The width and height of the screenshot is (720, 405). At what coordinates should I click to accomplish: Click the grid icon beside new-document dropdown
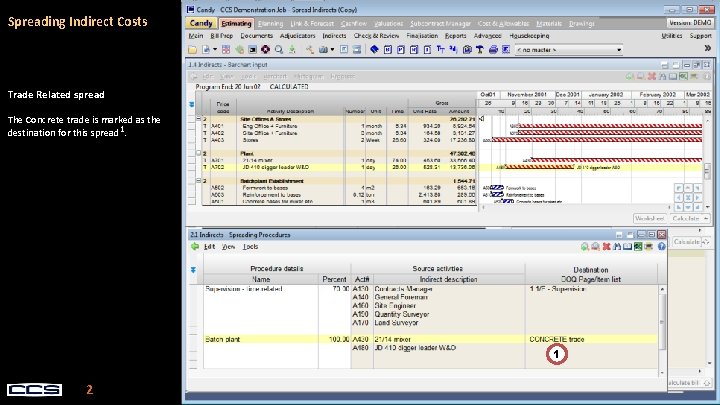(x=226, y=50)
